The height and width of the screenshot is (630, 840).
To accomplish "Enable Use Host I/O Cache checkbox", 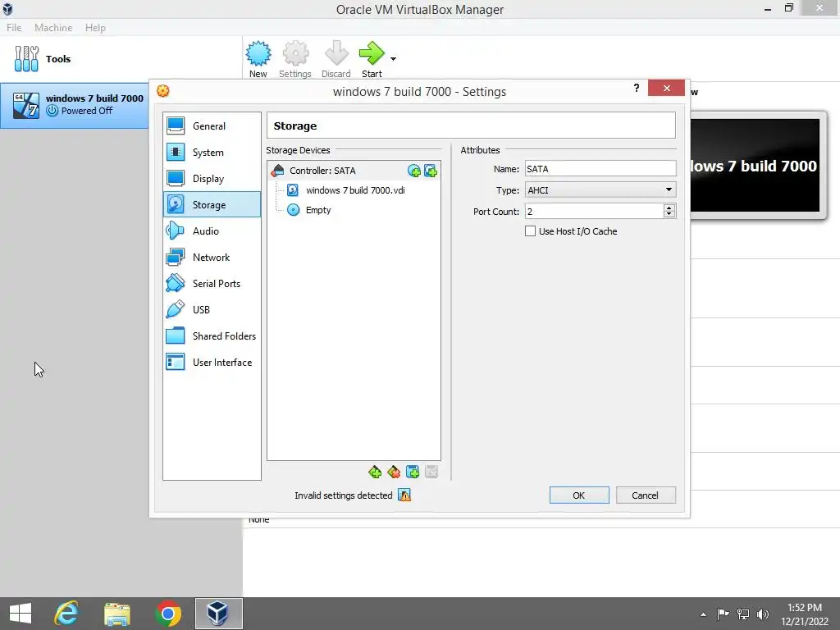I will pyautogui.click(x=531, y=231).
